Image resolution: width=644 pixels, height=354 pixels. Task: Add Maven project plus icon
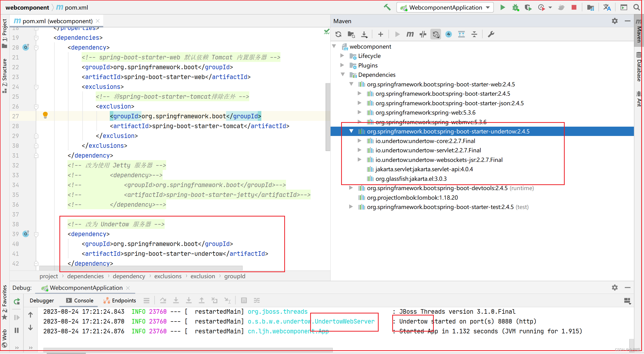point(381,34)
